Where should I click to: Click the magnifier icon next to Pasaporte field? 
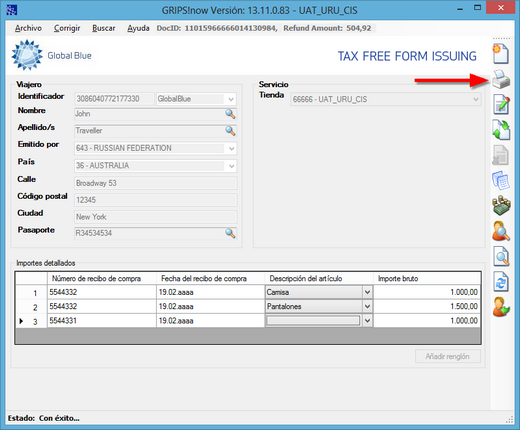click(x=230, y=233)
